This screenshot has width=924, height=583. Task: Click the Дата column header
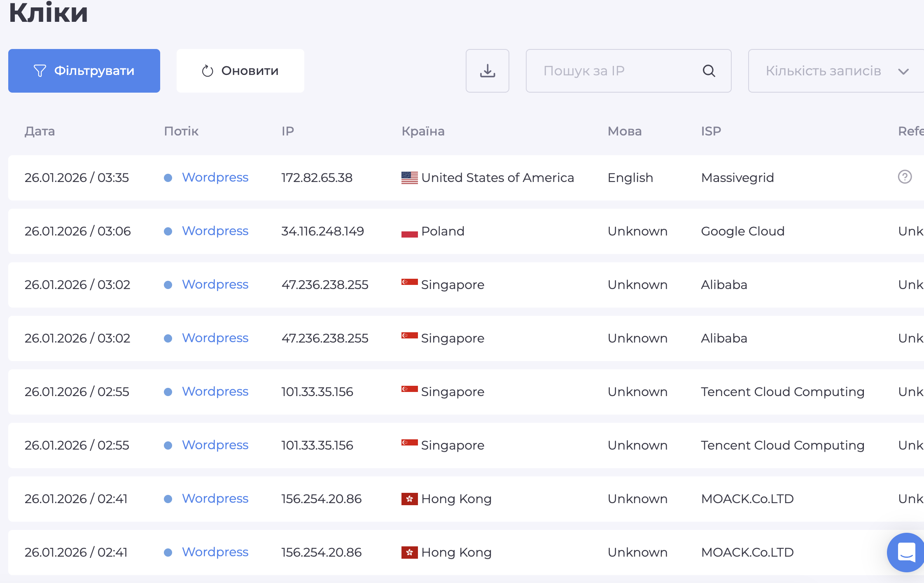coord(40,131)
